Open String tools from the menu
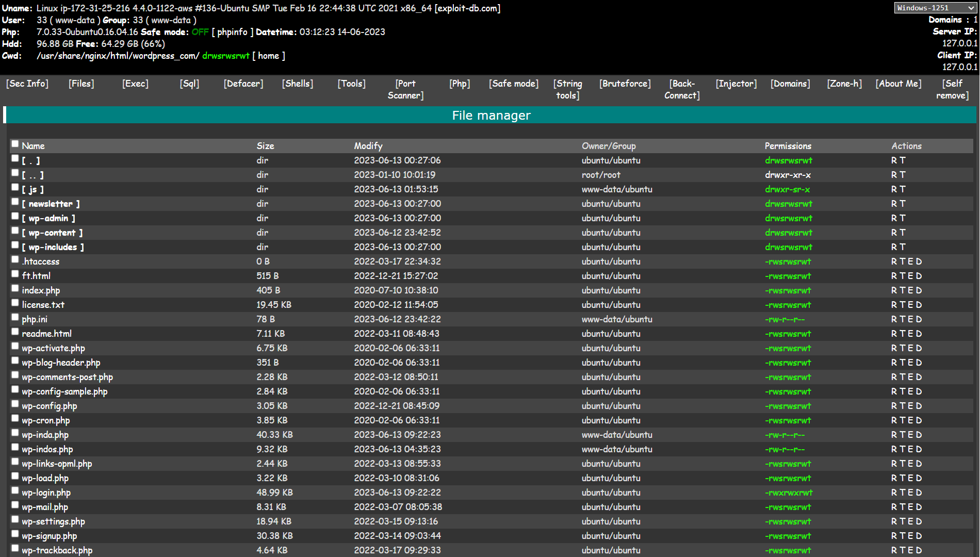The image size is (980, 557). (568, 89)
